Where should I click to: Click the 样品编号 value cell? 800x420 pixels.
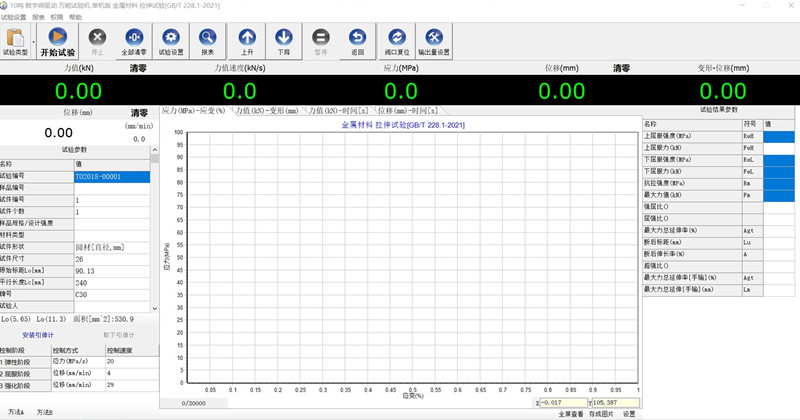pyautogui.click(x=112, y=188)
